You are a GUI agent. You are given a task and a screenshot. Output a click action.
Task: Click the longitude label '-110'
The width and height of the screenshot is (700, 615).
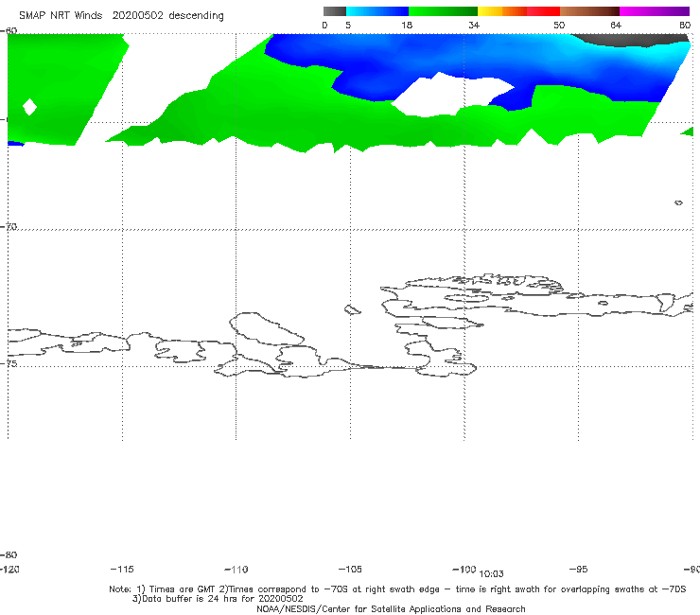[x=236, y=570]
